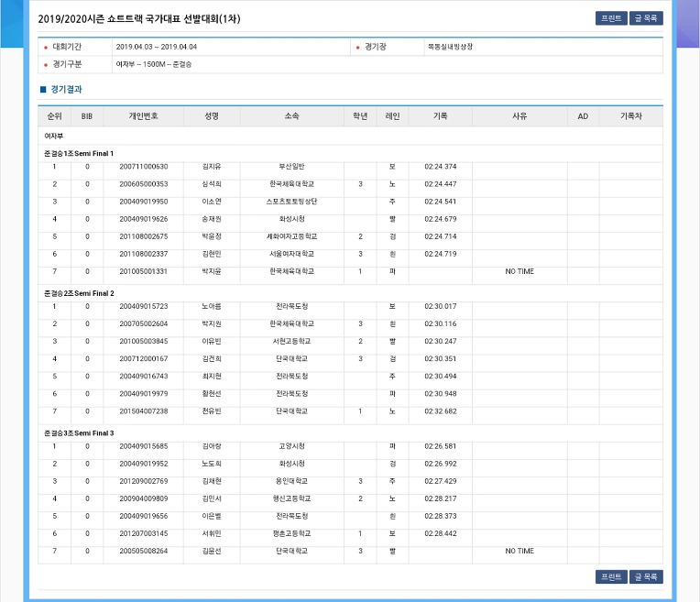Click the record time 02:28.373
700x602 pixels.
point(440,516)
